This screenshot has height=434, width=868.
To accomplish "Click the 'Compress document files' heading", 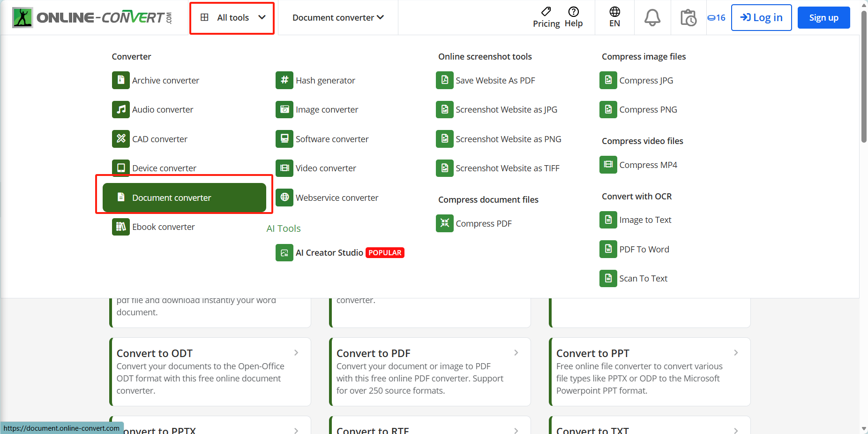I will pyautogui.click(x=488, y=199).
